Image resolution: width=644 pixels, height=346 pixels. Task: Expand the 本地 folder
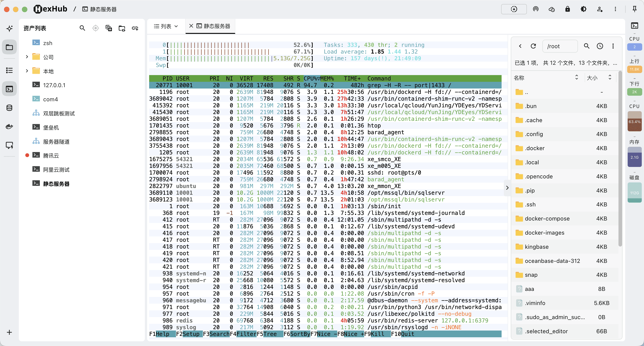click(27, 71)
